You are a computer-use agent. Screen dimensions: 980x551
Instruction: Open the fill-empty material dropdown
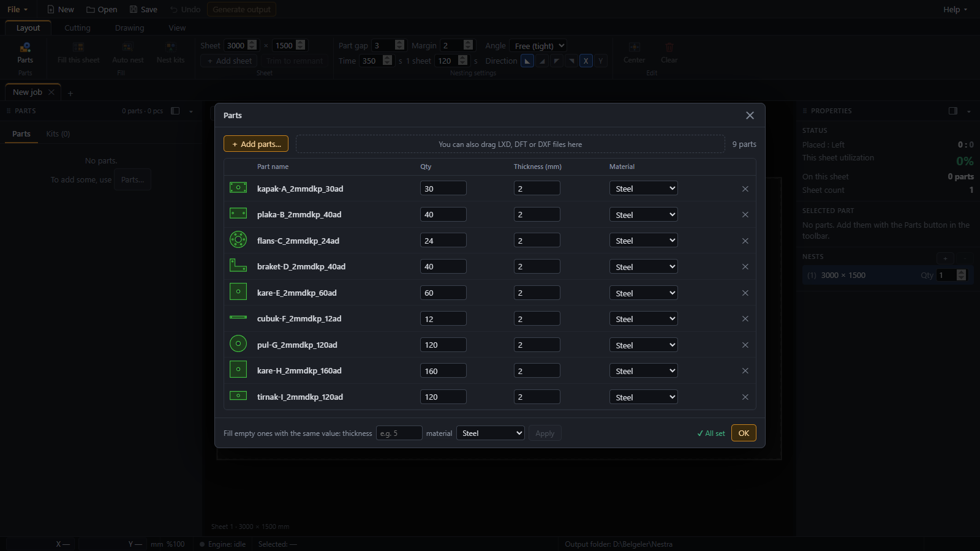tap(490, 433)
